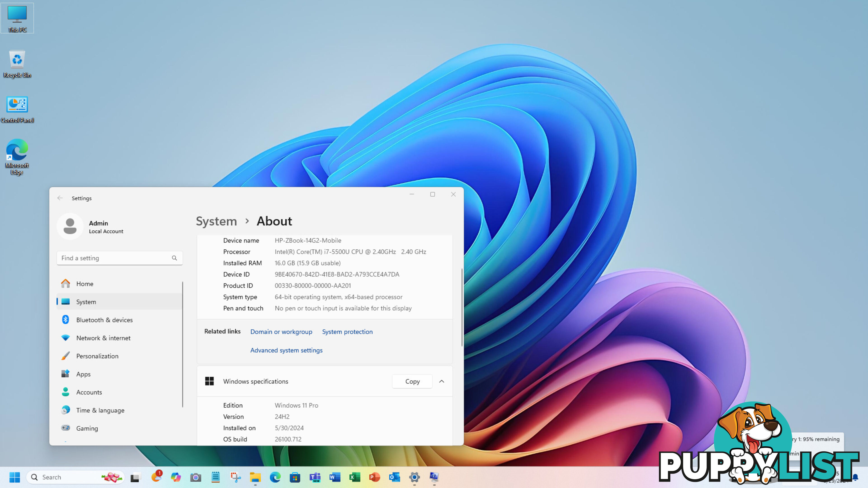Click the Product ID value 00330-80000-00000-AA201
The width and height of the screenshot is (868, 488).
tap(312, 286)
